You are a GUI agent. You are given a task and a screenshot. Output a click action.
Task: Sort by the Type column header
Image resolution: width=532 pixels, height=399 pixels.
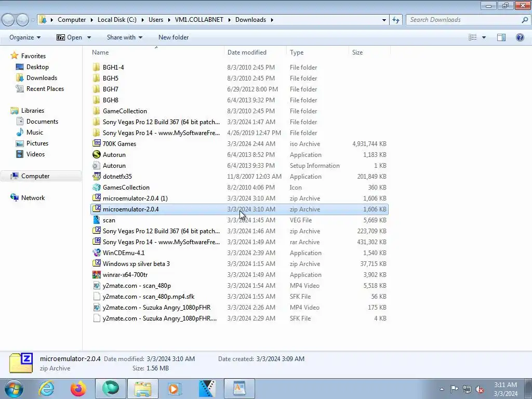(x=317, y=52)
